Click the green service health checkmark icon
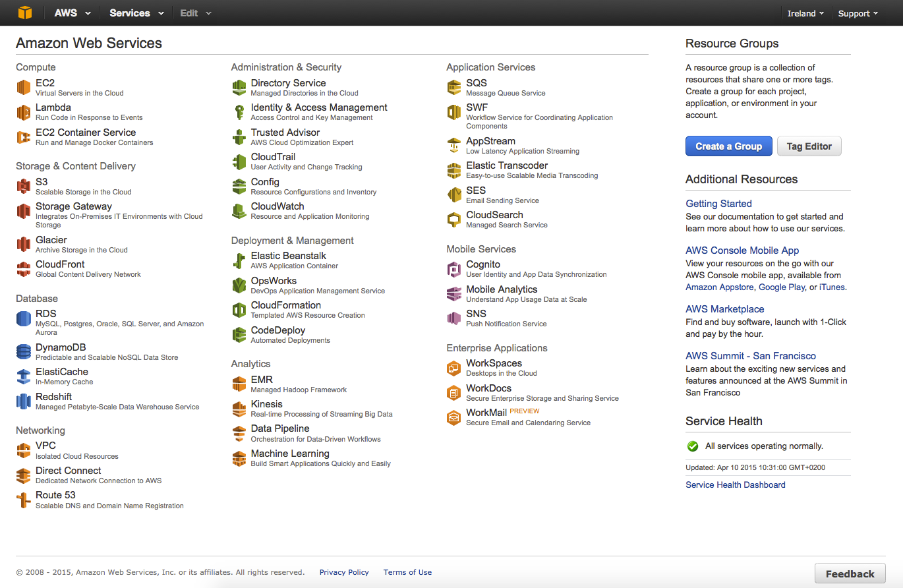 pyautogui.click(x=693, y=446)
